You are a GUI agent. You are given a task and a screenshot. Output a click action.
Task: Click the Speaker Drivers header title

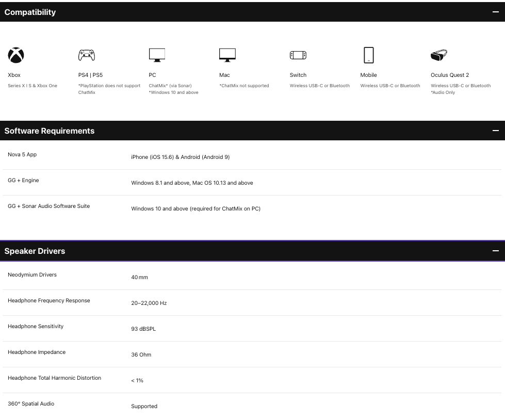(35, 251)
